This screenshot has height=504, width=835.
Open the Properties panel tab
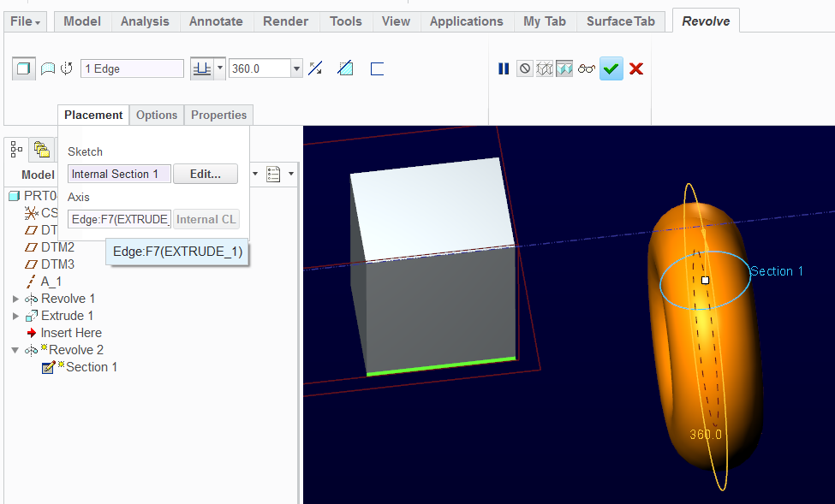tap(219, 115)
